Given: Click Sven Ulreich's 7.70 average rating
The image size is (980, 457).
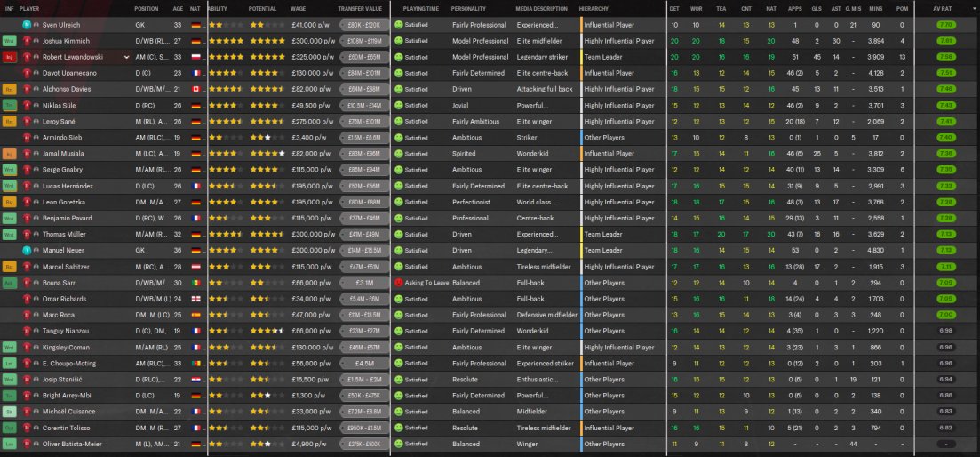Looking at the screenshot, I should pos(945,24).
